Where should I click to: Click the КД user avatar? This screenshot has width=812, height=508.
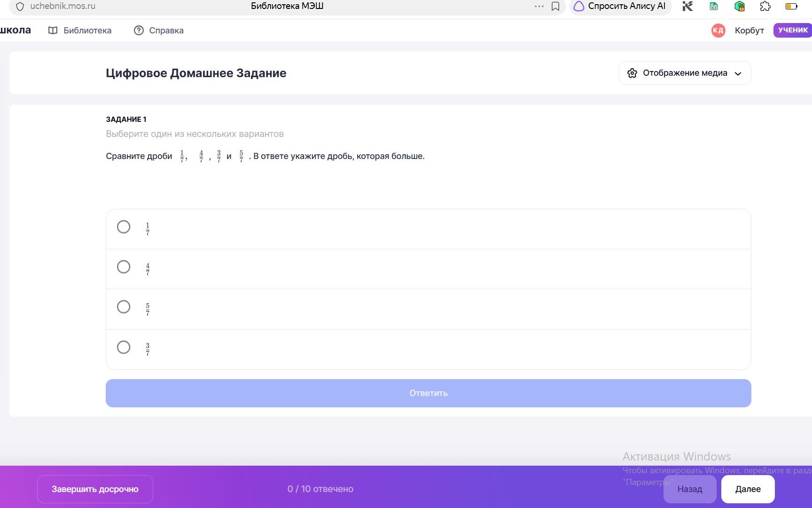[718, 31]
